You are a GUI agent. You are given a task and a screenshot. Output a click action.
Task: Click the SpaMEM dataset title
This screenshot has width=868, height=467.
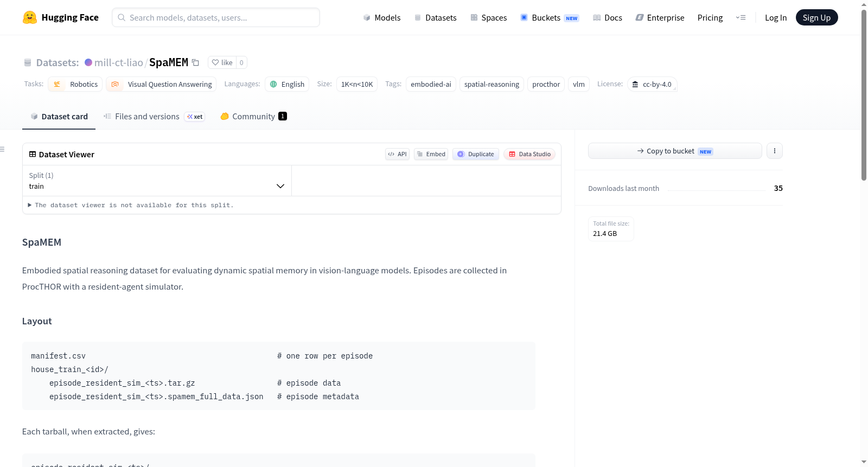pyautogui.click(x=169, y=62)
